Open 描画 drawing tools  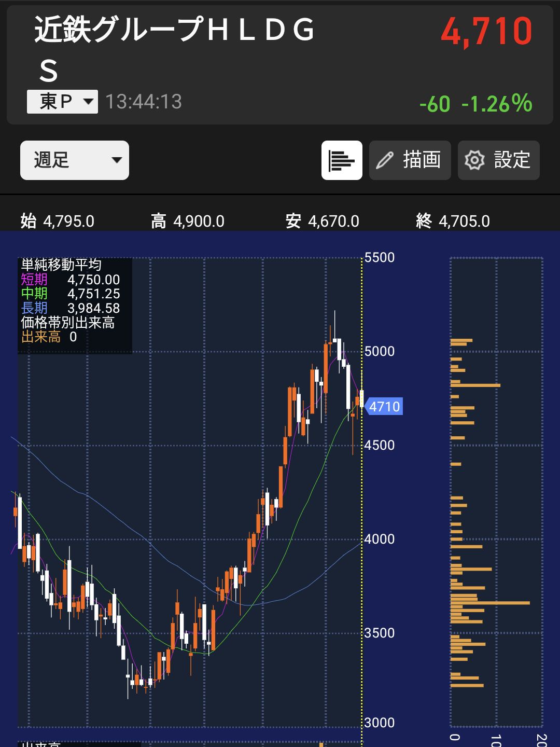point(410,160)
